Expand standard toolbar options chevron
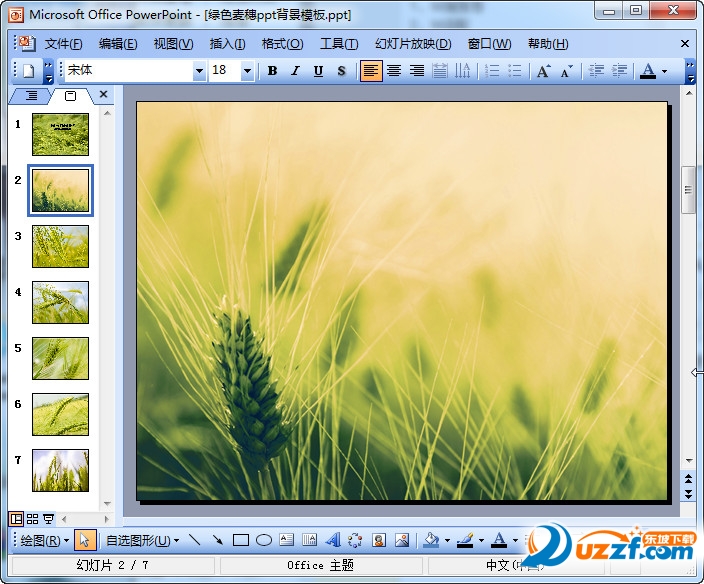The width and height of the screenshot is (704, 584). [x=48, y=72]
